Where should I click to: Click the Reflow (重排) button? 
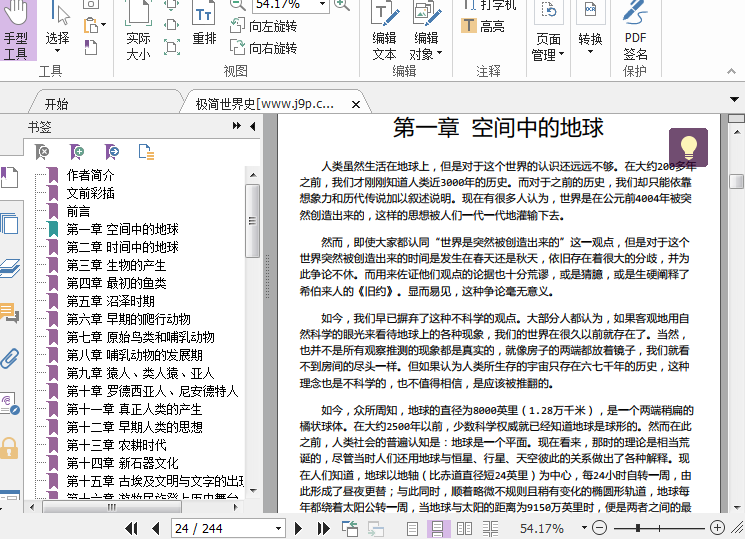(x=204, y=24)
